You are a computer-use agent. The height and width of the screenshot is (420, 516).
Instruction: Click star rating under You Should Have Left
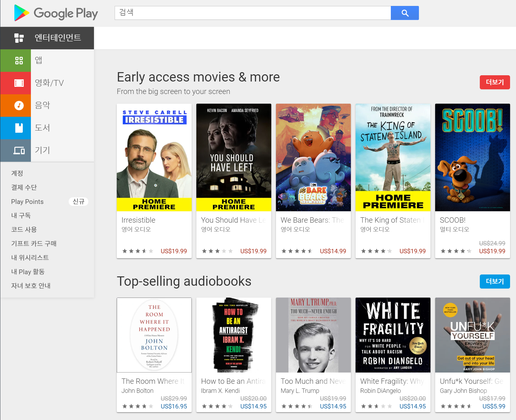click(217, 251)
